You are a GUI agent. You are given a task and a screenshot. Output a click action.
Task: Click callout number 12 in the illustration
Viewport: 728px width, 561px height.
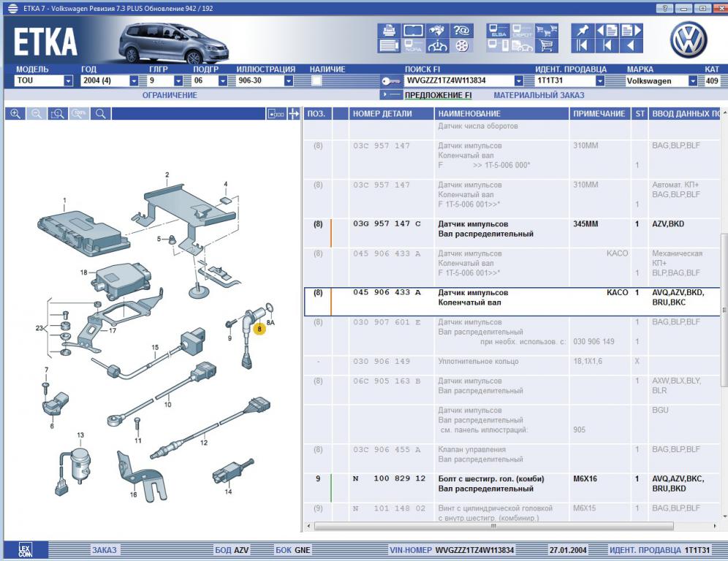click(204, 442)
